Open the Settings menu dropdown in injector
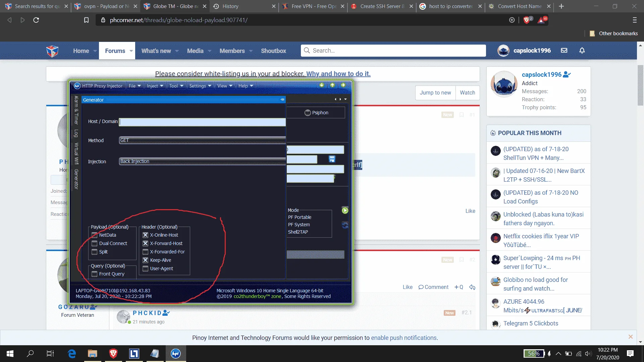644x362 pixels. tap(200, 86)
